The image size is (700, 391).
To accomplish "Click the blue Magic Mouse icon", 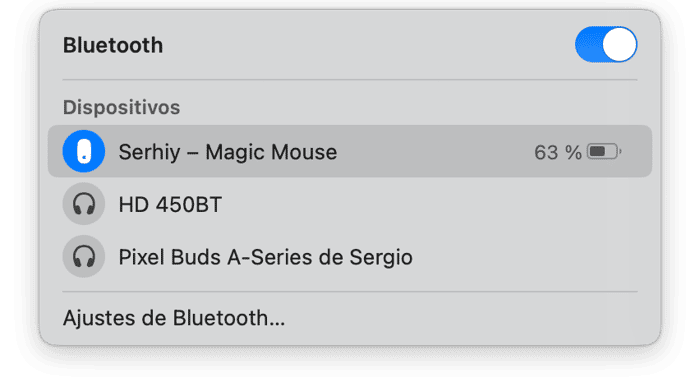I will (x=84, y=151).
